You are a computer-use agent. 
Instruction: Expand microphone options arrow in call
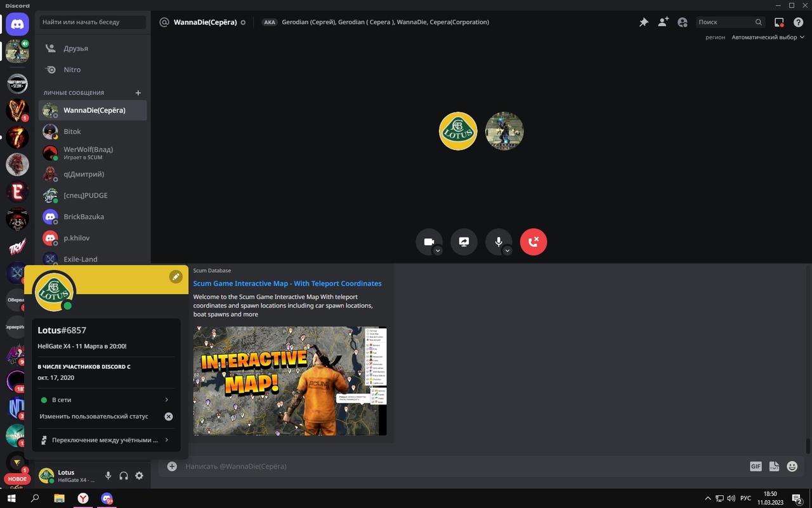[x=507, y=251]
